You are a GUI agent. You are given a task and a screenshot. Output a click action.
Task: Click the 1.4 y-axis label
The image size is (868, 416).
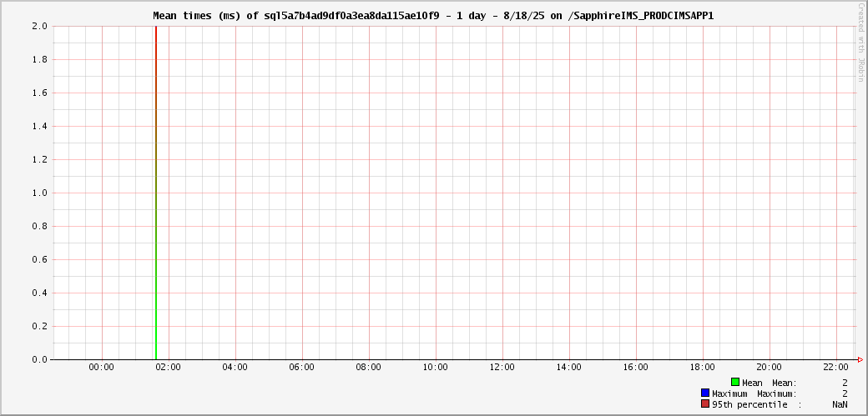(x=40, y=126)
